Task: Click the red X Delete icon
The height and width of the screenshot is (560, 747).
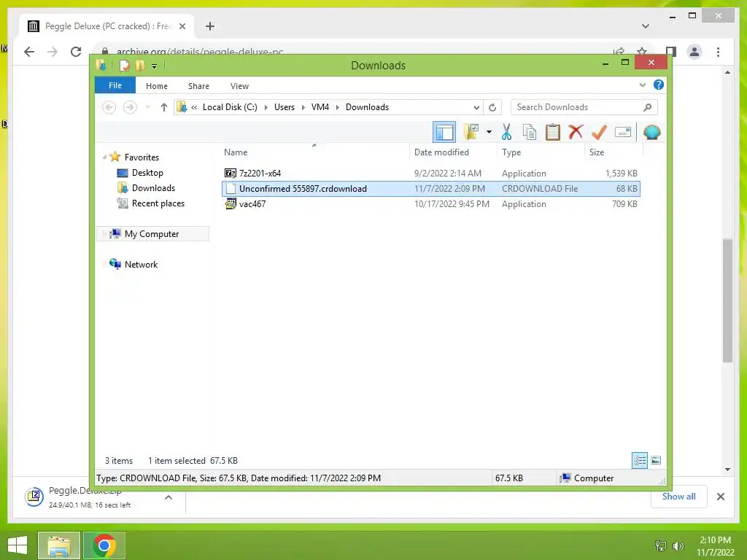Action: point(576,132)
